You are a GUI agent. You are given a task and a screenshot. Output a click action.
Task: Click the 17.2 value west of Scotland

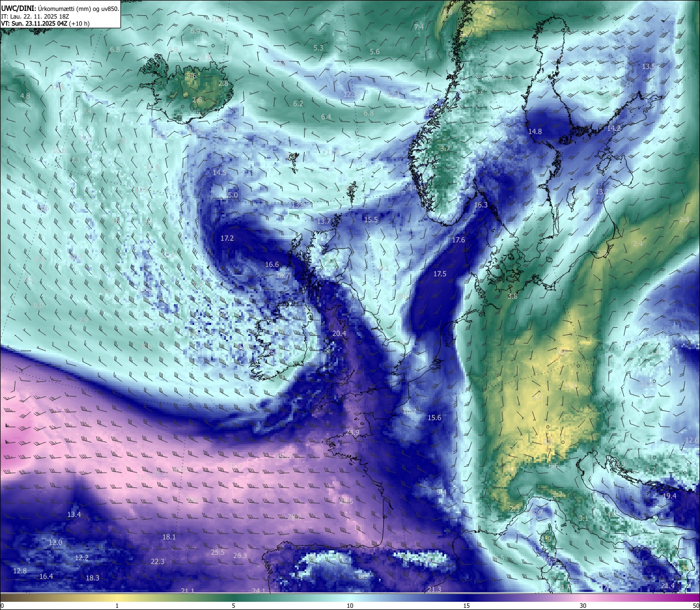(227, 239)
